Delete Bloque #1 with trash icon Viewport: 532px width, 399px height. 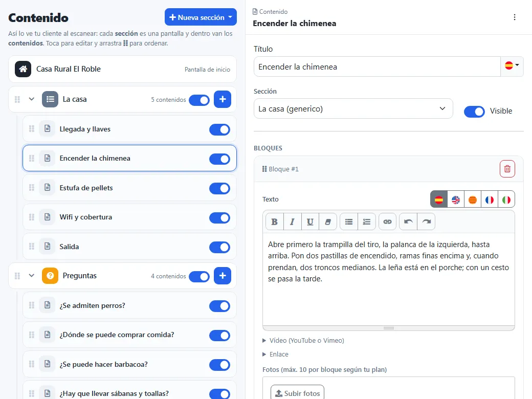(x=507, y=169)
